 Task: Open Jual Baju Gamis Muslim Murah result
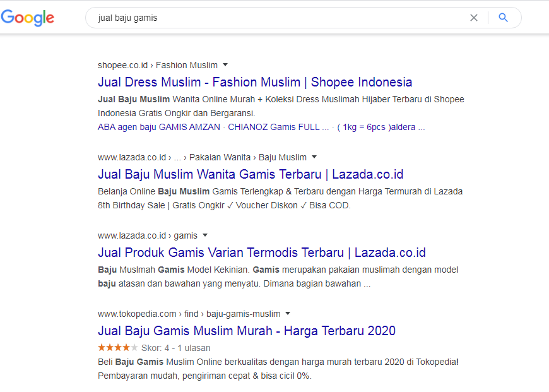(247, 331)
